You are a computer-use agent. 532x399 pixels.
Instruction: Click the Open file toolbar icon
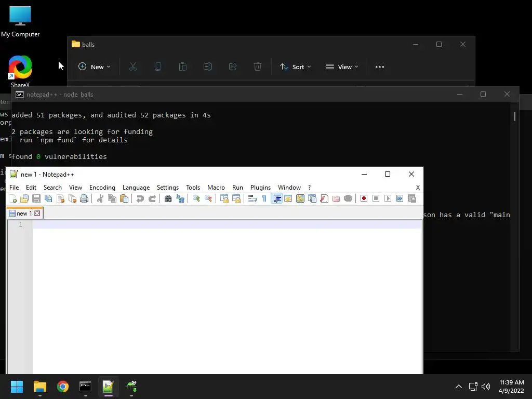click(x=24, y=199)
